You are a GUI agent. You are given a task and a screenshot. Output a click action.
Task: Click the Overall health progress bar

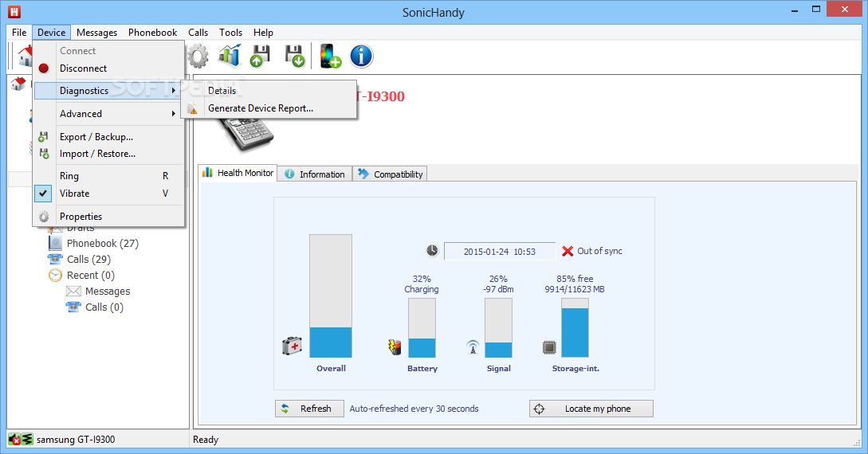click(331, 295)
